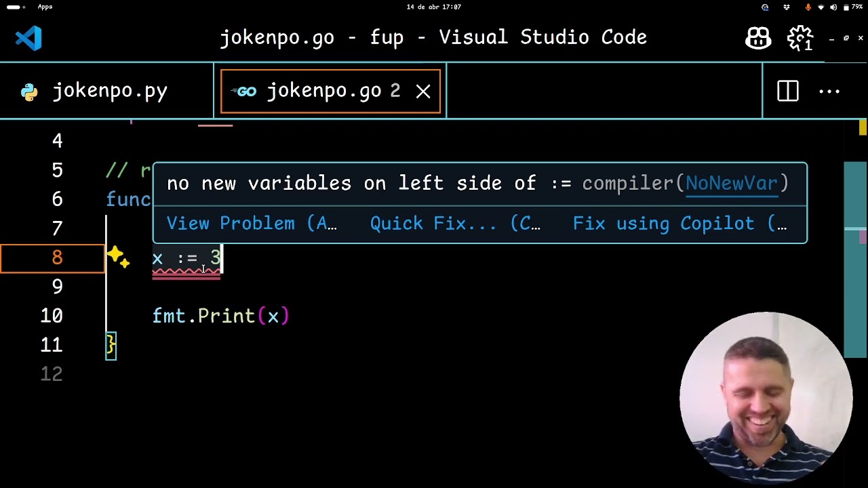
Task: Choose Quick Fix... in the hover
Action: coord(455,224)
